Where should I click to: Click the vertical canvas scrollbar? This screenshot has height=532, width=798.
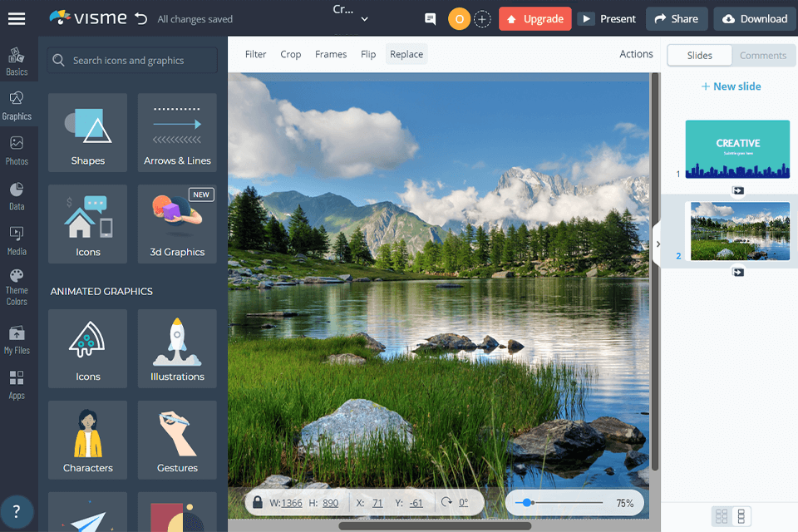[655, 271]
